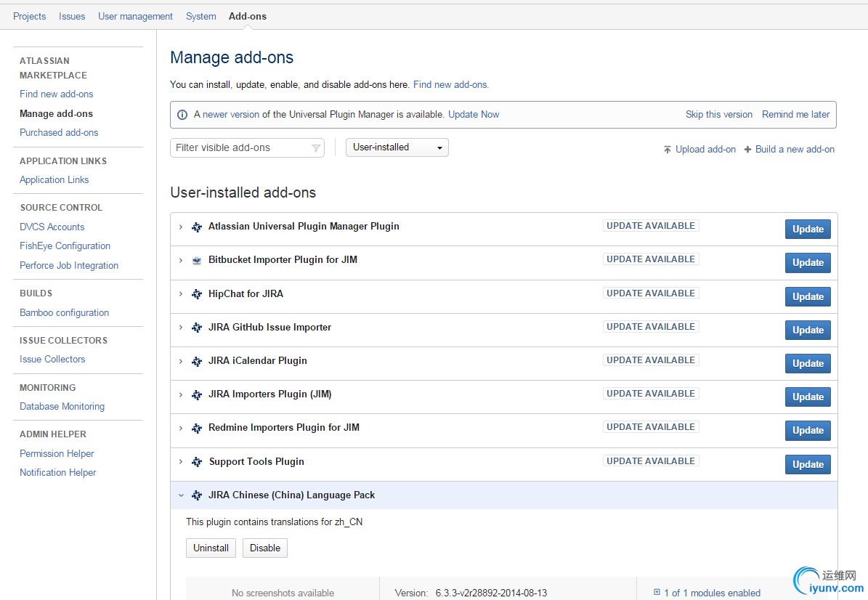Click Upload add-on link
Image resolution: width=868 pixels, height=600 pixels.
click(705, 150)
